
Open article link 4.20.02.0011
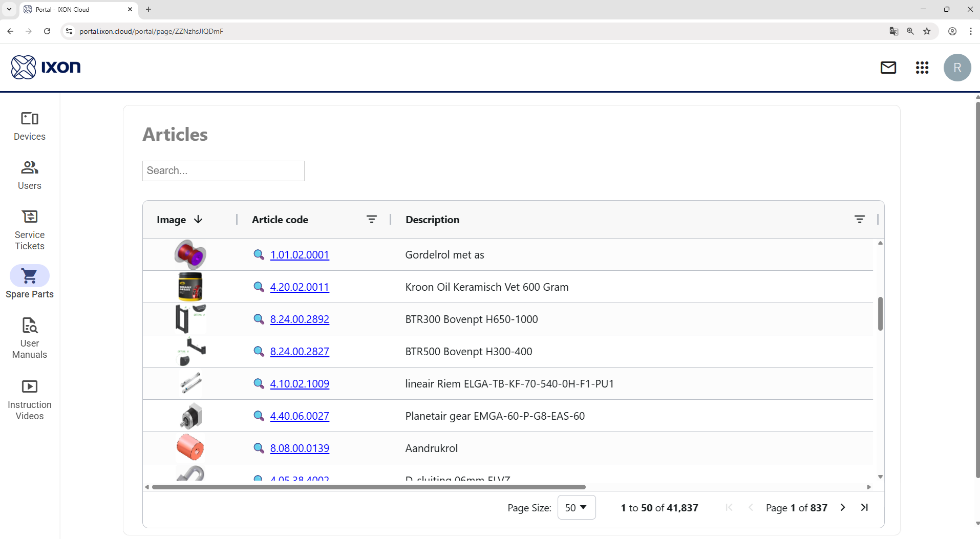coord(300,287)
